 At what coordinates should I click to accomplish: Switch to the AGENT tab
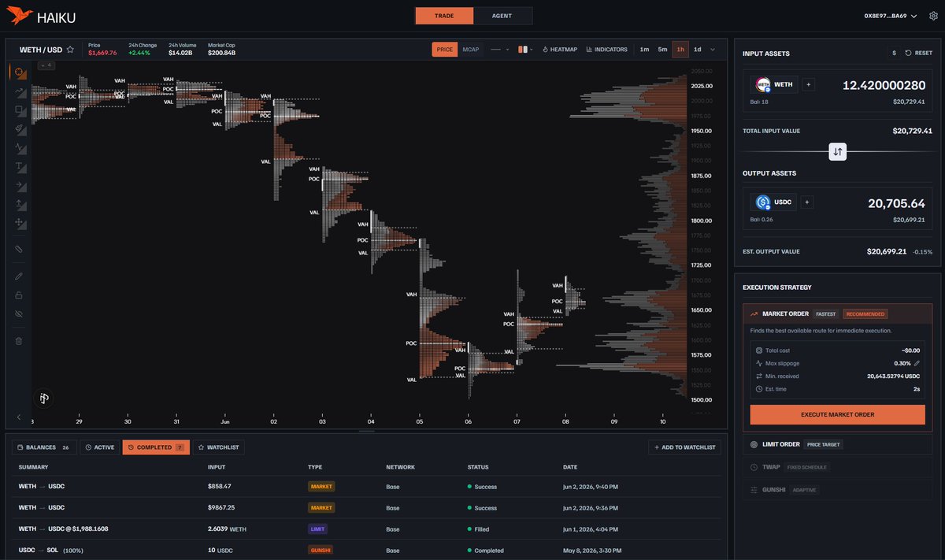click(x=502, y=16)
